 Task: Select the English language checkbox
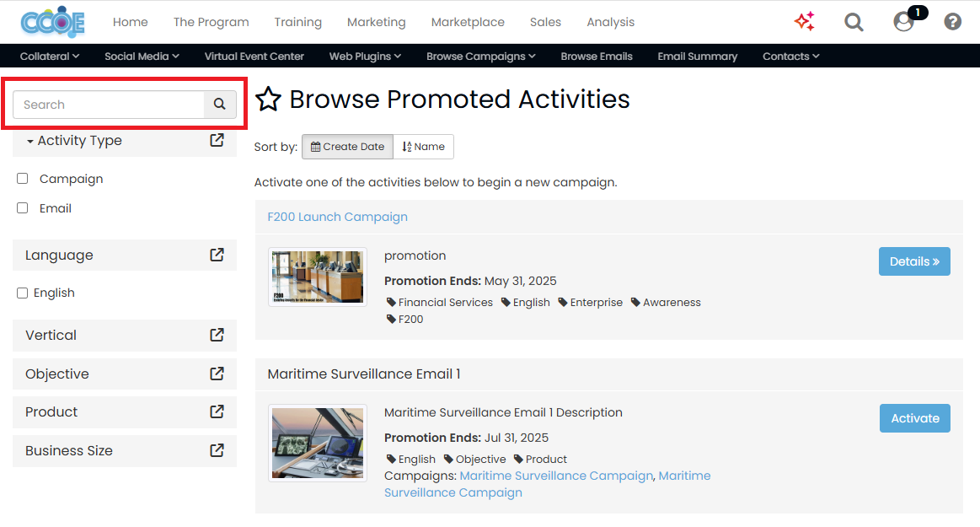22,292
